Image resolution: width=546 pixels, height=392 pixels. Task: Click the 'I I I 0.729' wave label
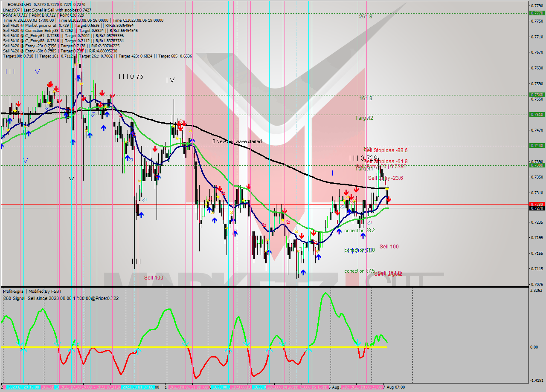point(363,158)
